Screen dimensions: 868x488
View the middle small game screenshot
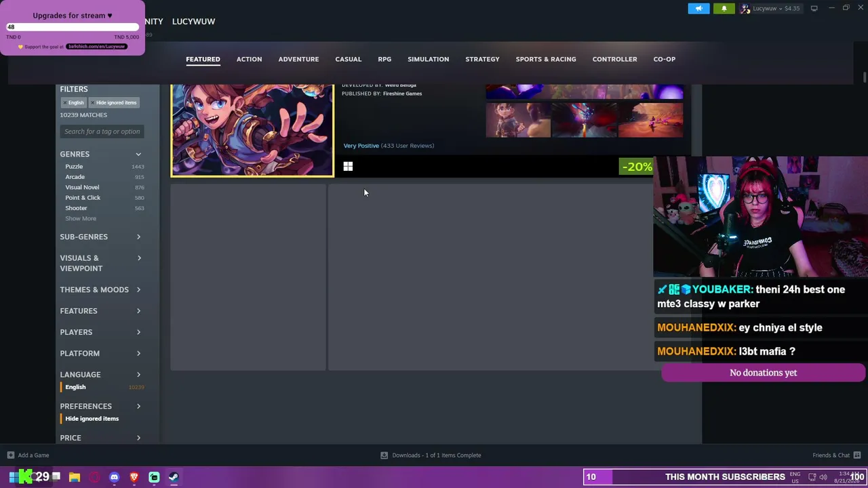(x=584, y=120)
